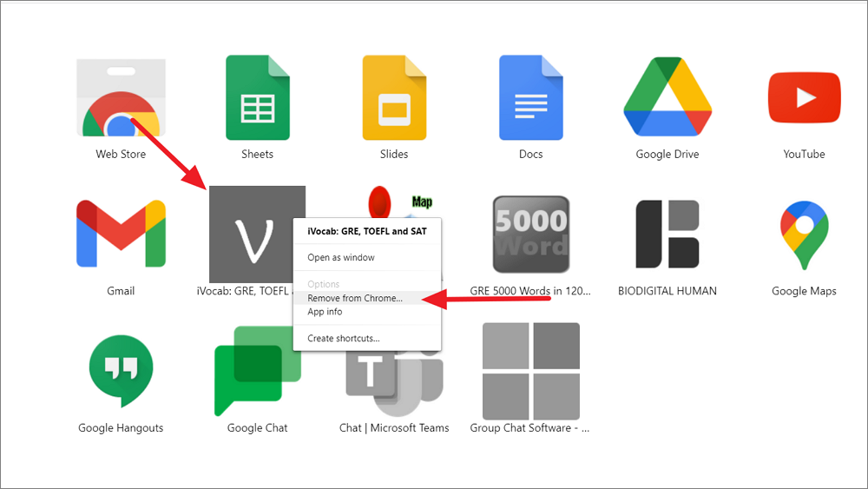The height and width of the screenshot is (489, 868).
Task: Click the 'BIODIGITAL HUMAN' label text
Action: point(667,291)
